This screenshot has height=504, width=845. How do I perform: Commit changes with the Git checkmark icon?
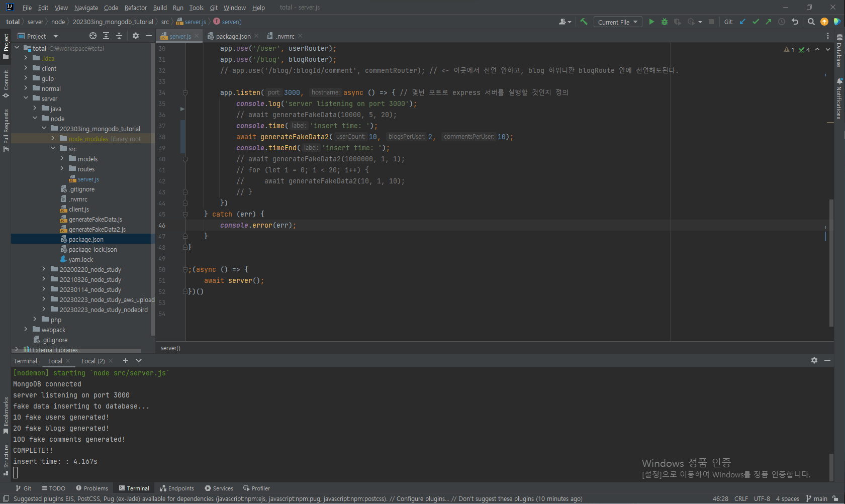click(x=756, y=22)
